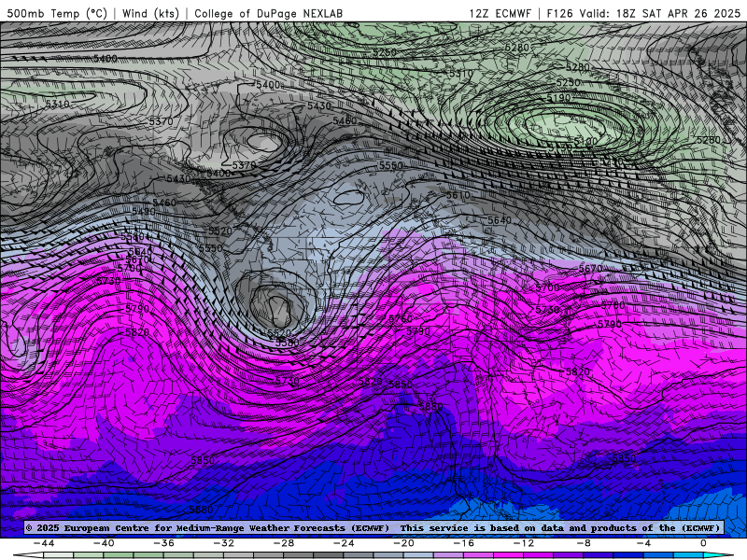This screenshot has height=560, width=747.
Task: Click the -8 color scale label
Action: click(584, 543)
